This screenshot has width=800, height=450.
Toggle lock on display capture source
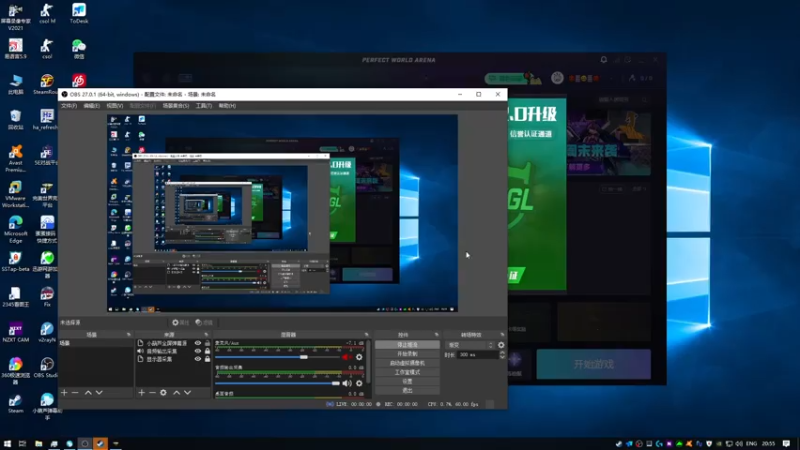[x=207, y=359]
